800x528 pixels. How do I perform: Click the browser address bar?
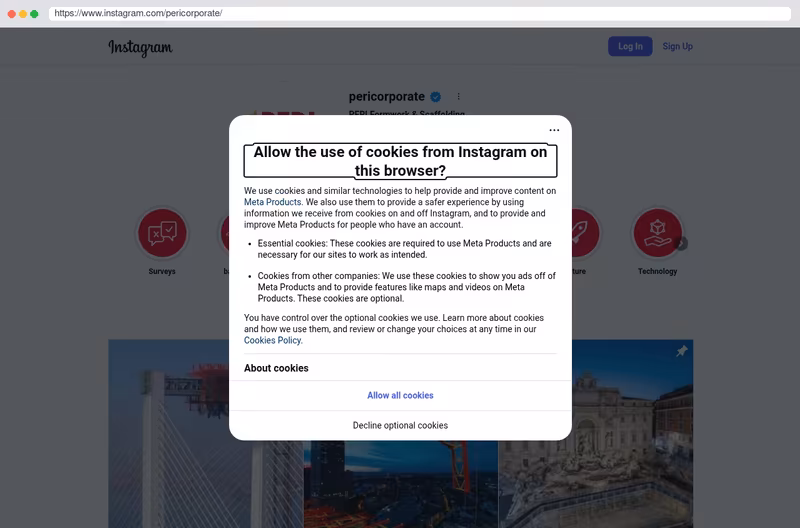420,13
